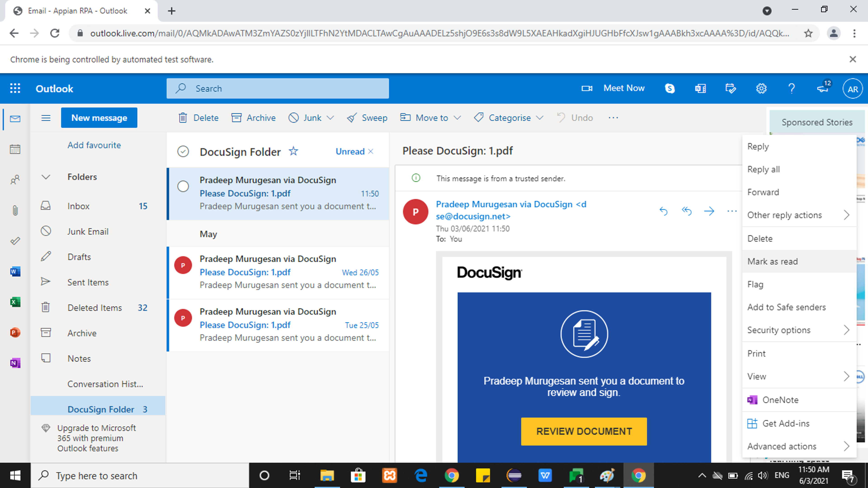The height and width of the screenshot is (488, 868).
Task: Choose Mark as read in context menu
Action: pos(799,261)
